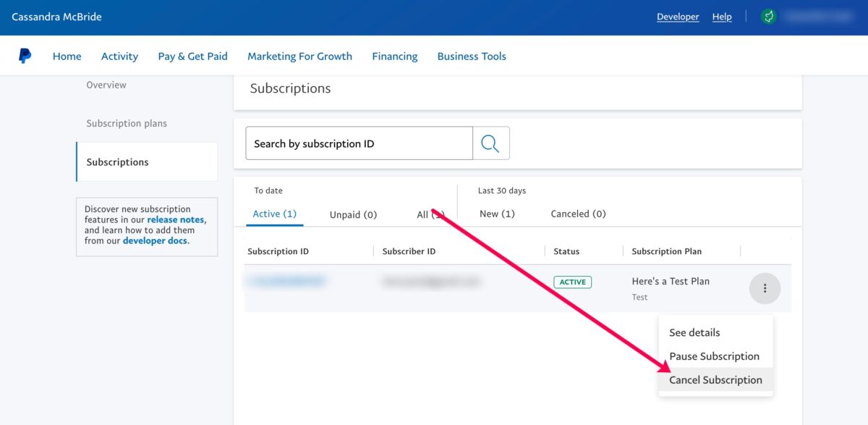The image size is (868, 425).
Task: Open the Activity navigation item
Action: click(119, 56)
